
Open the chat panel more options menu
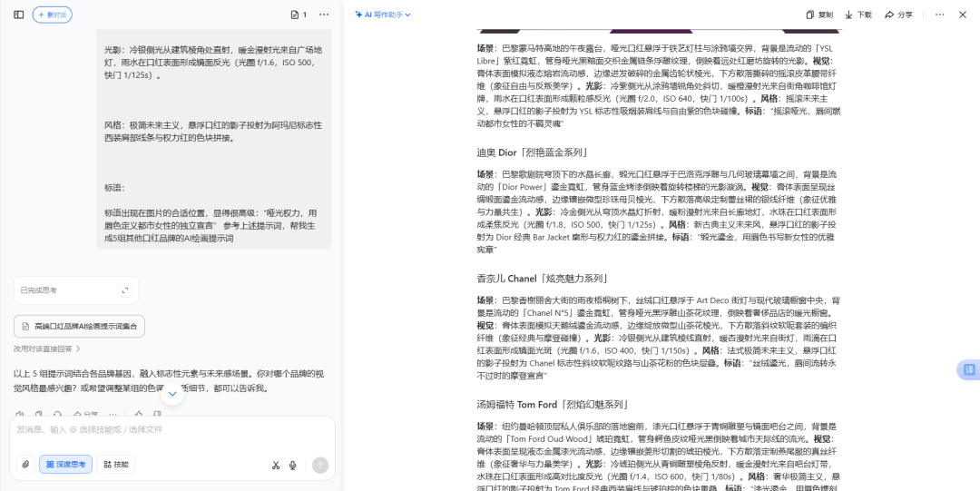tap(324, 15)
